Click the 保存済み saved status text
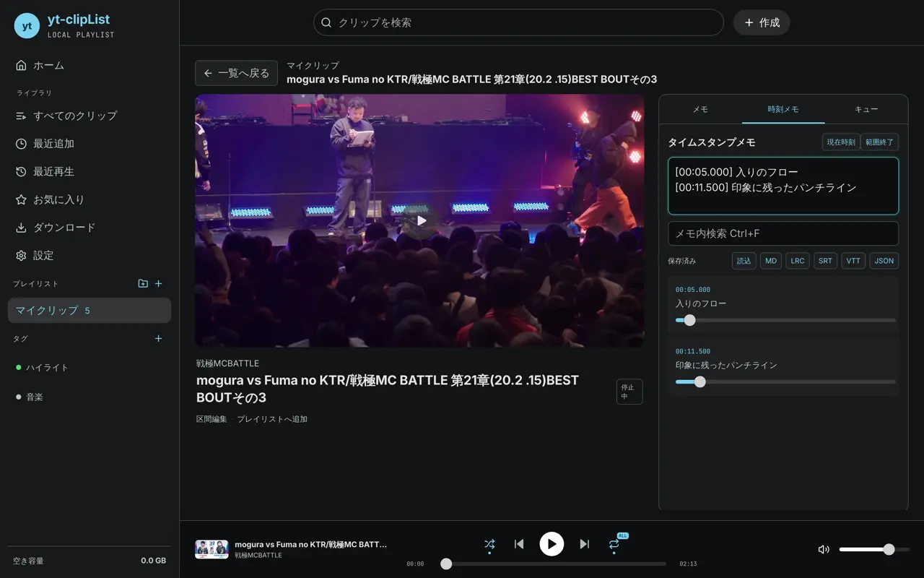Image resolution: width=924 pixels, height=578 pixels. [x=682, y=261]
